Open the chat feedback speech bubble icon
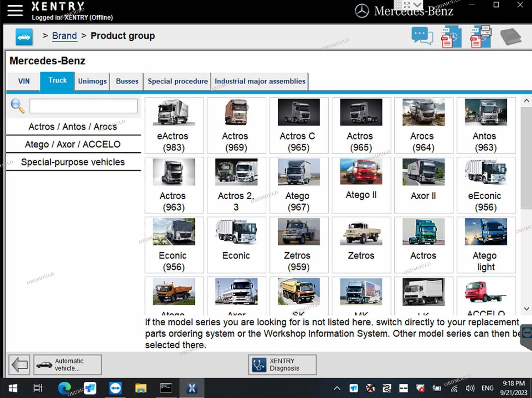This screenshot has height=398, width=532. click(422, 37)
